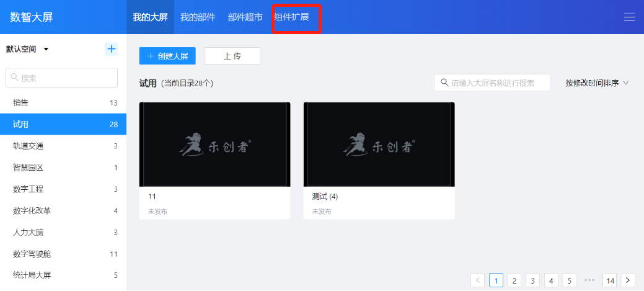The height and width of the screenshot is (291, 644).
Task: Switch to 我的大屏 tab
Action: [x=151, y=17]
